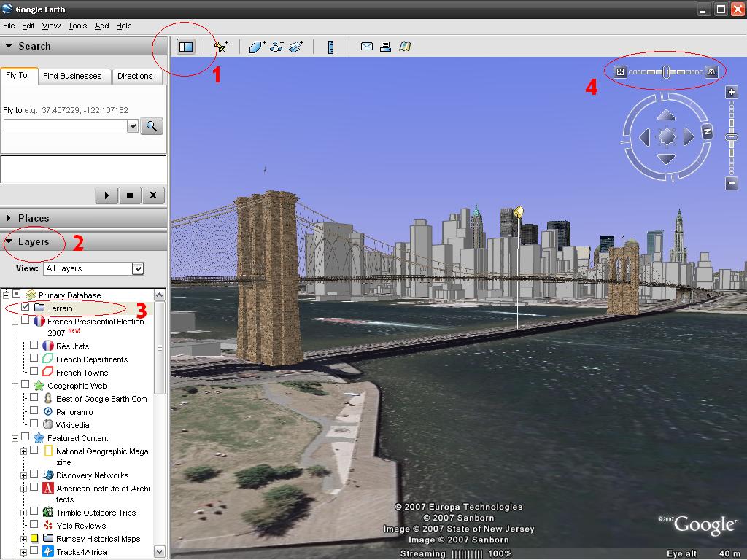Check the Panoramio layer checkbox
This screenshot has height=560, width=747.
(34, 411)
